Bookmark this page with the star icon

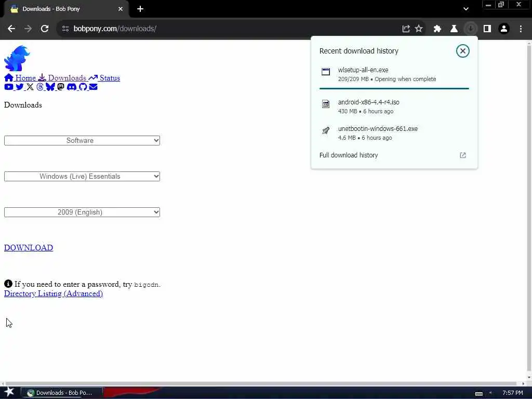(419, 29)
